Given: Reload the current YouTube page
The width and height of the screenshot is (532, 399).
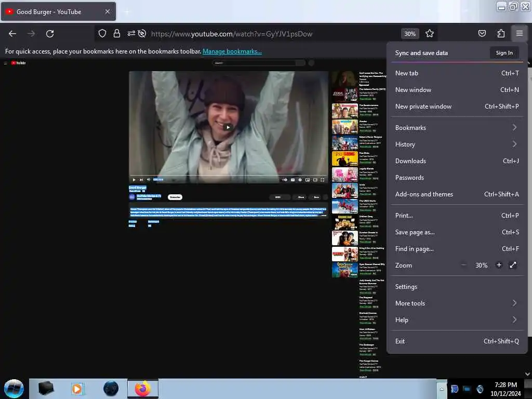Looking at the screenshot, I should (50, 34).
